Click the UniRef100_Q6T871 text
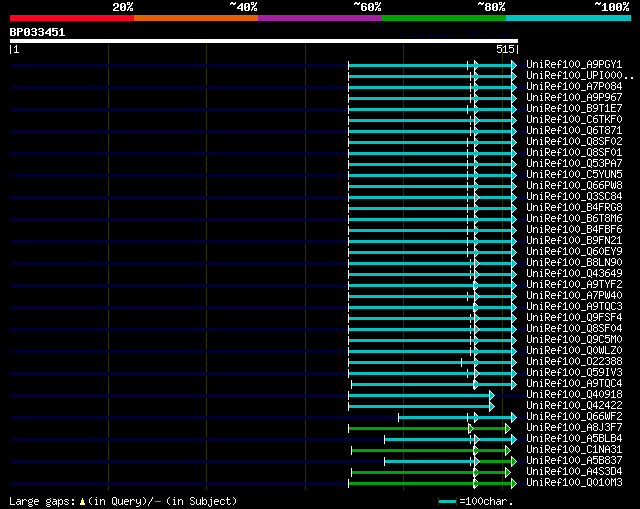The height and width of the screenshot is (509, 640). [x=574, y=131]
